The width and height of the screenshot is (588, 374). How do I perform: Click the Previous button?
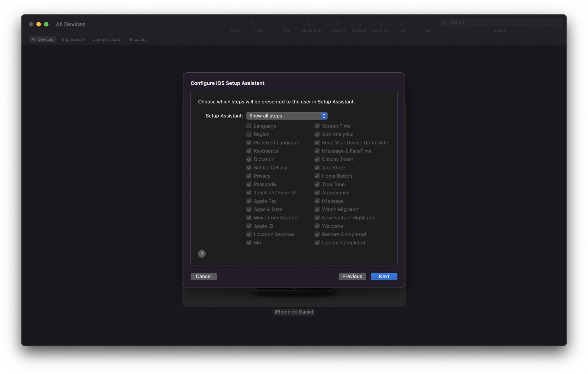click(352, 276)
